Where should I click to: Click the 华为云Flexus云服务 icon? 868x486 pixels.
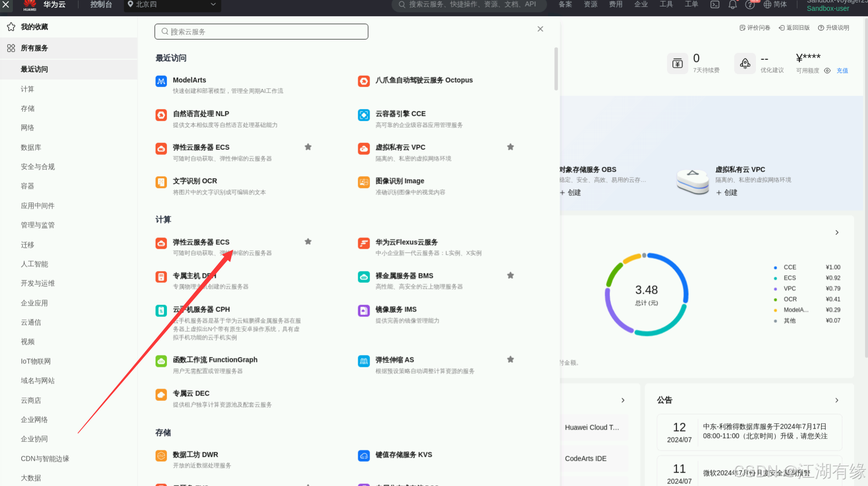[x=364, y=243]
